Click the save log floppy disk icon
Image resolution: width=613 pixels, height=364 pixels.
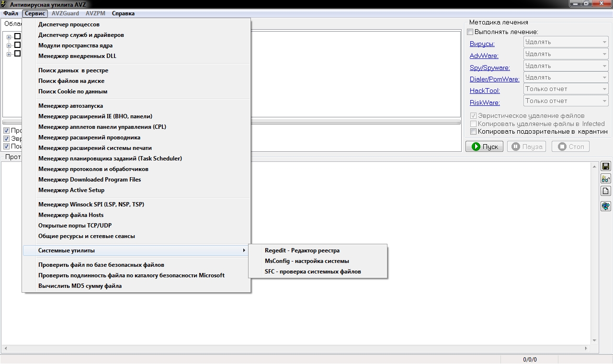(606, 166)
